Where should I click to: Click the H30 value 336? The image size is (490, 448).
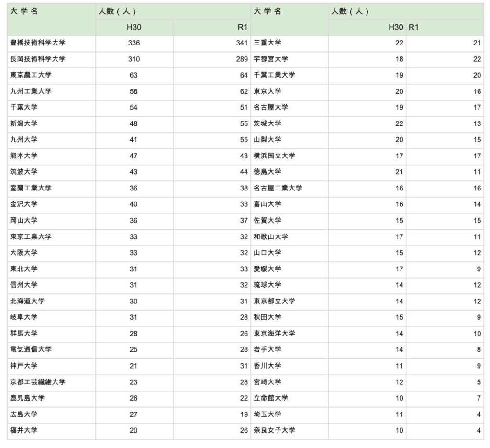click(134, 43)
